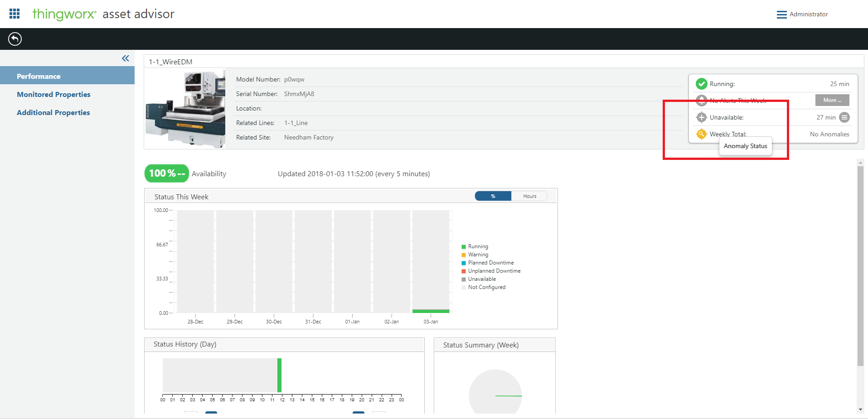Click the blue Planned Downtime legend swatch

tap(464, 263)
